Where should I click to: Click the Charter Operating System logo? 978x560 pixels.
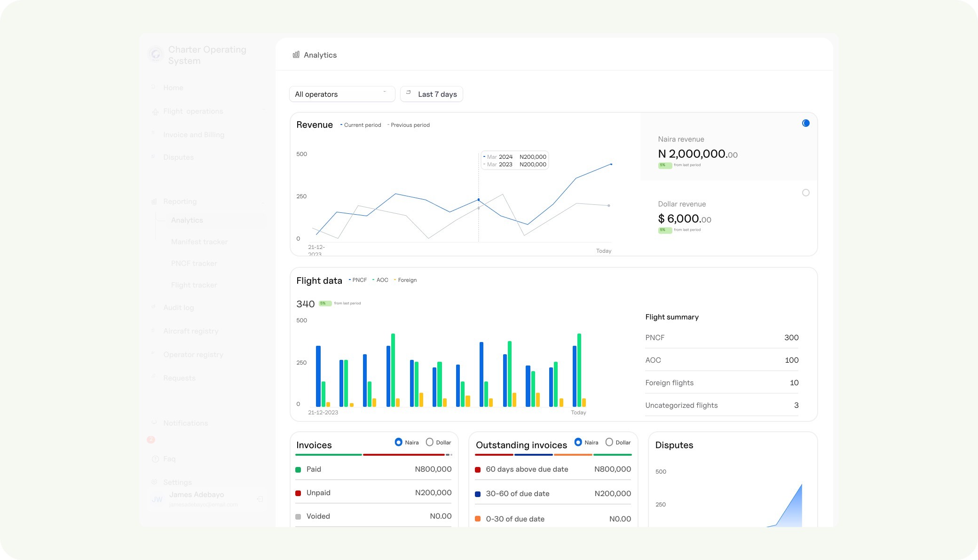pyautogui.click(x=156, y=54)
